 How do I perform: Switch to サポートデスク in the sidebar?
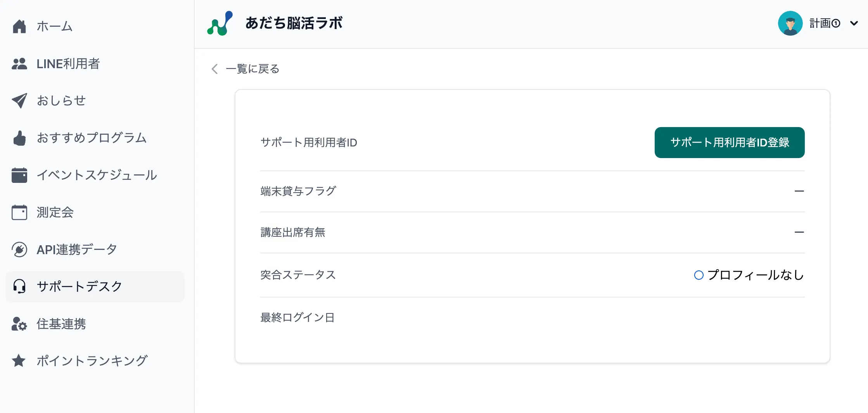point(79,286)
